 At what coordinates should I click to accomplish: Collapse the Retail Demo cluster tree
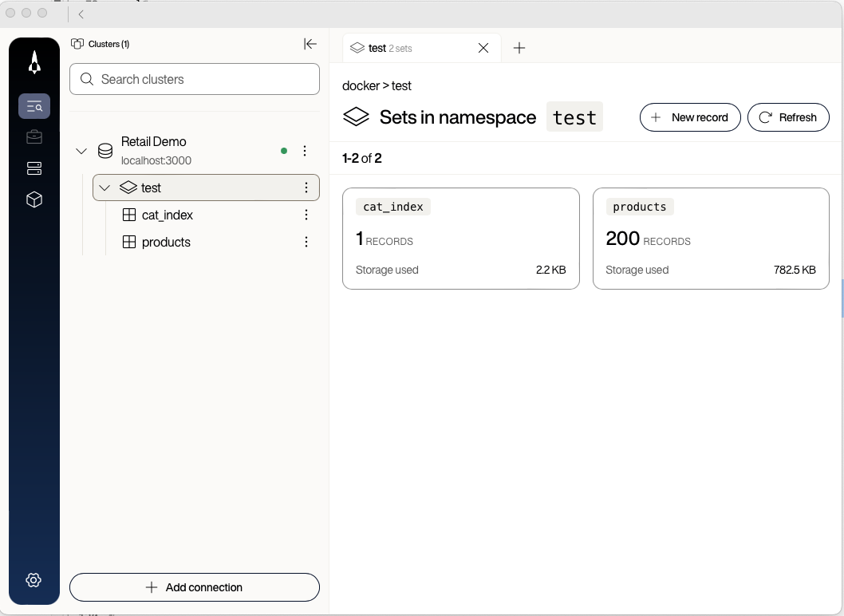pos(81,151)
